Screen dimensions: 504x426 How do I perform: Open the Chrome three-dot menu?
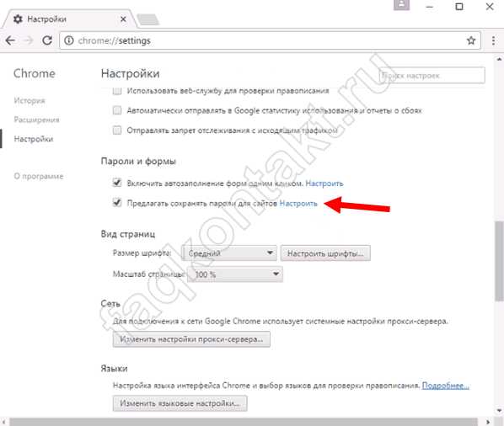tap(493, 40)
